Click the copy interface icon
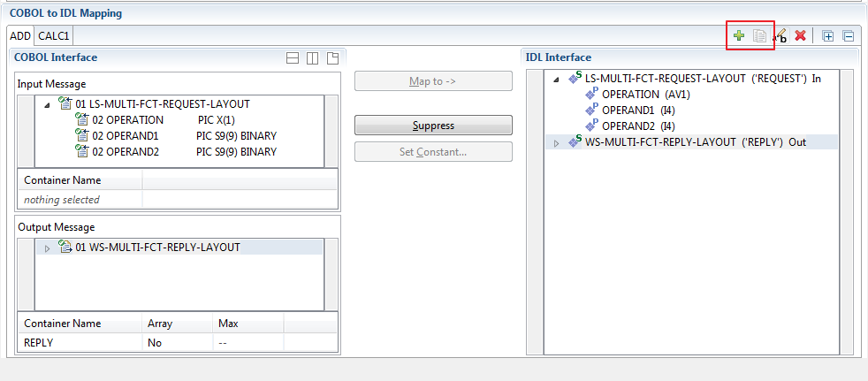 (x=759, y=36)
